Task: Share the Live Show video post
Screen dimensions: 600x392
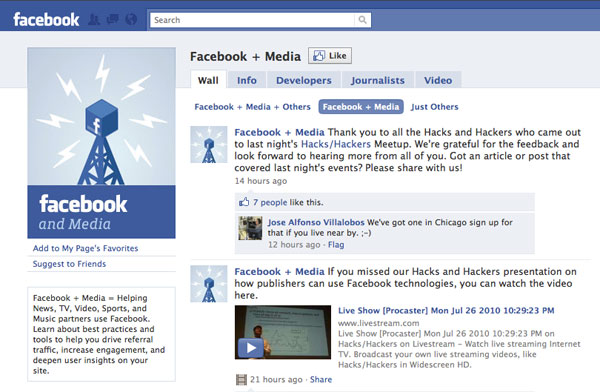Action: point(321,379)
